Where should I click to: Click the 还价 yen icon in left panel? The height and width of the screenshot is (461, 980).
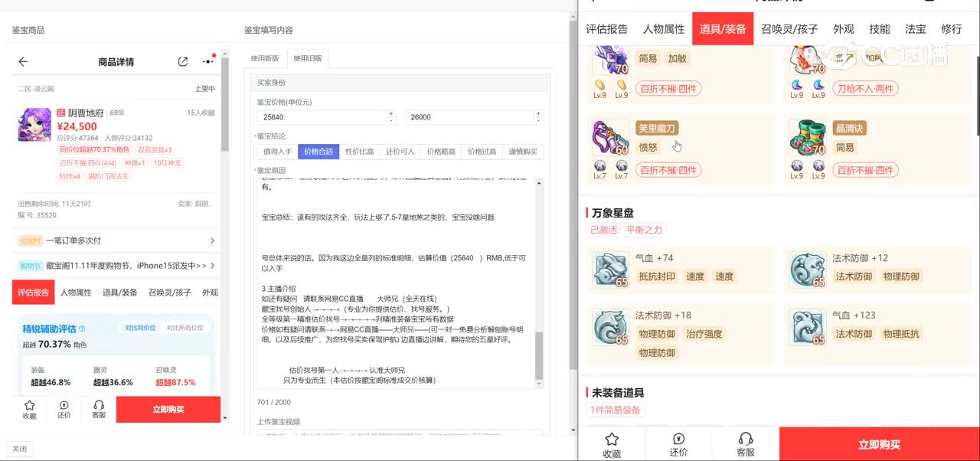pyautogui.click(x=64, y=405)
